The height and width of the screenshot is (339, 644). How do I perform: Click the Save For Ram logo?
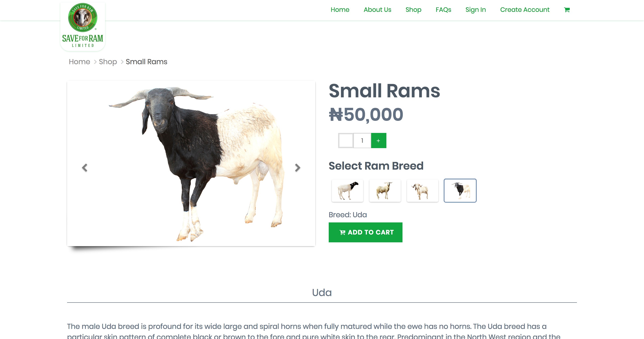coord(83,26)
